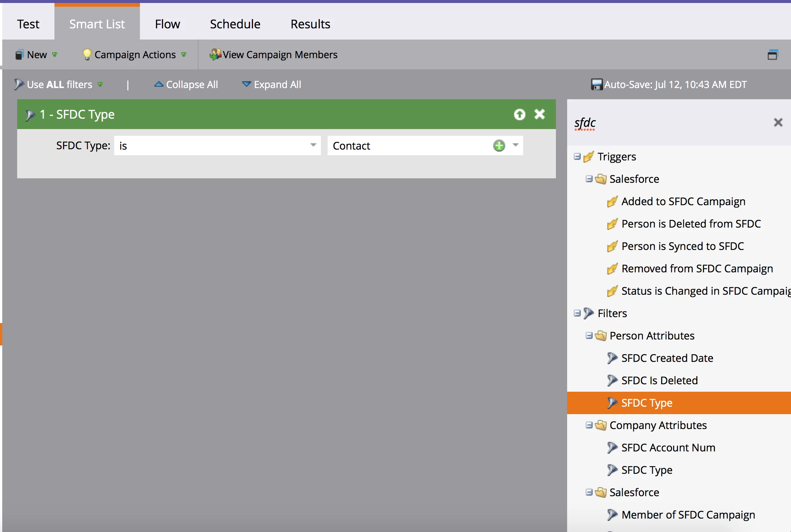Viewport: 791px width, 532px height.
Task: Click filter icon on header 1 - SFDC Type
Action: tap(30, 115)
